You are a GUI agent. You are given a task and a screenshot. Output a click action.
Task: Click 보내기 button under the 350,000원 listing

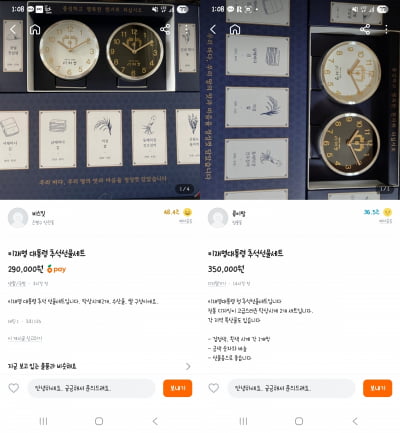click(378, 388)
